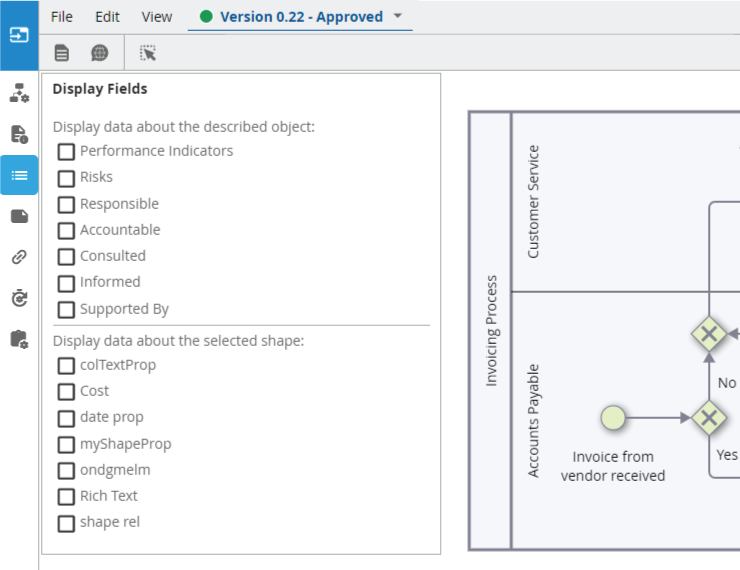The image size is (740, 570).
Task: Tick the Risks checkbox
Action: (66, 178)
